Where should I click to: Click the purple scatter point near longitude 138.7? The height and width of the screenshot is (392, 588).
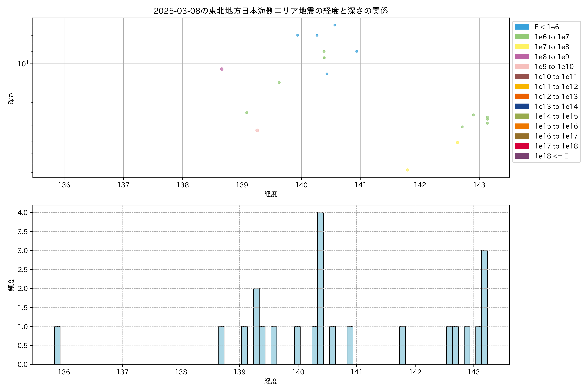click(222, 69)
